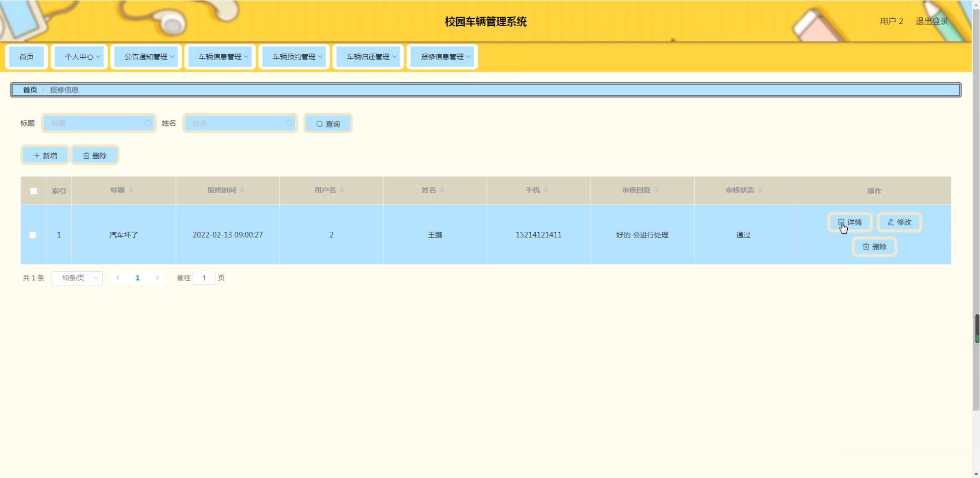Go to the next page arrow

(x=157, y=278)
